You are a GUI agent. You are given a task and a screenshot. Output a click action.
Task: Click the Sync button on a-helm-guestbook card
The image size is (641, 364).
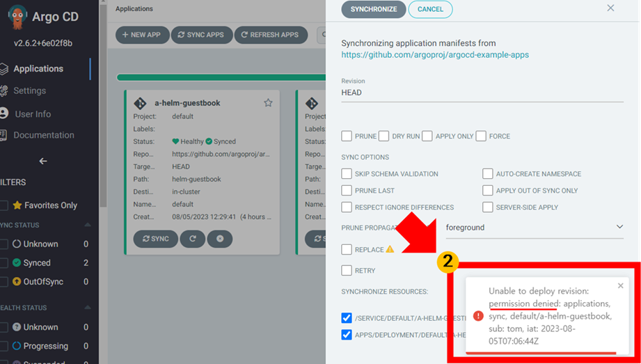tap(156, 239)
